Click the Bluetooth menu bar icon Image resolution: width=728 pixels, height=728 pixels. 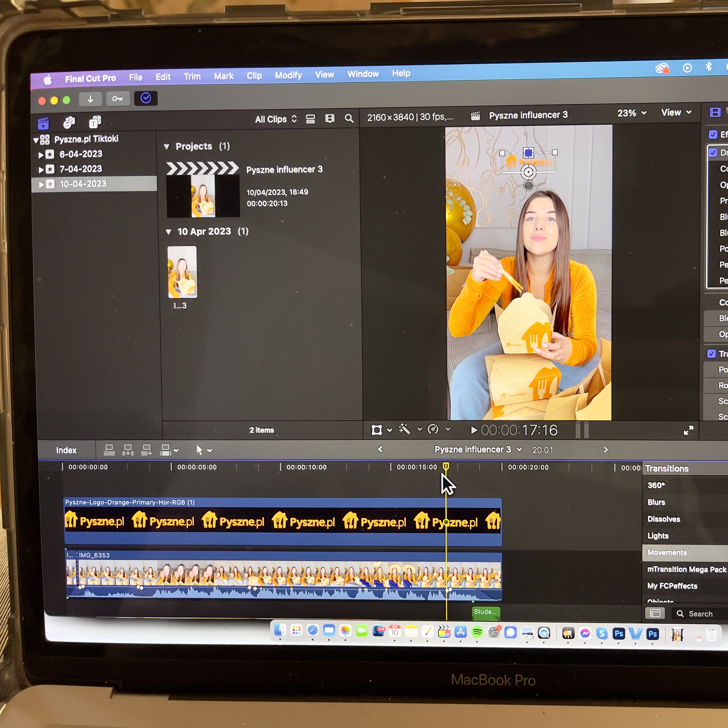pyautogui.click(x=709, y=67)
